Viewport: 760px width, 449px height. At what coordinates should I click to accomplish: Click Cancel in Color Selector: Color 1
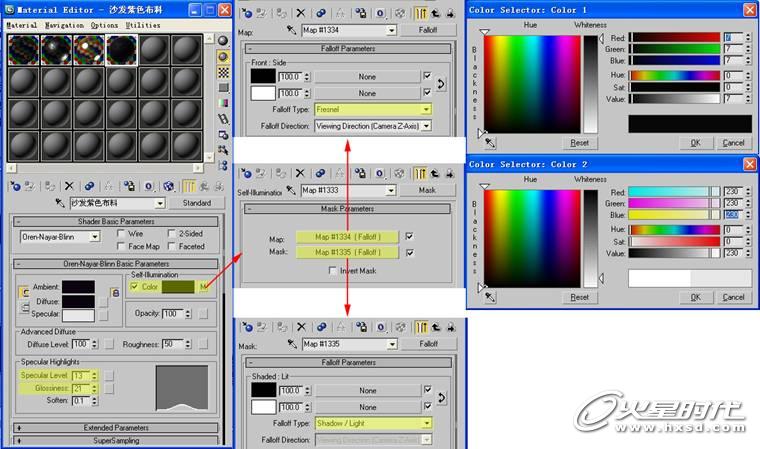(733, 143)
